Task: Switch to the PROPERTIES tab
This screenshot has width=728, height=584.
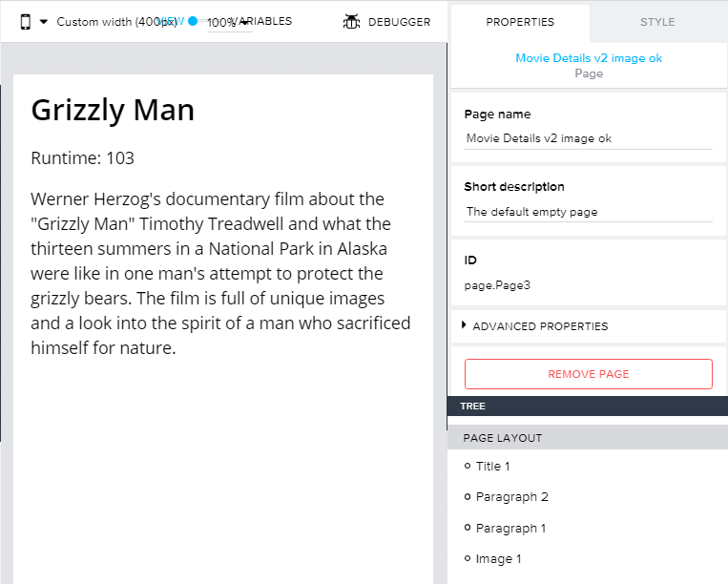Action: click(x=520, y=22)
